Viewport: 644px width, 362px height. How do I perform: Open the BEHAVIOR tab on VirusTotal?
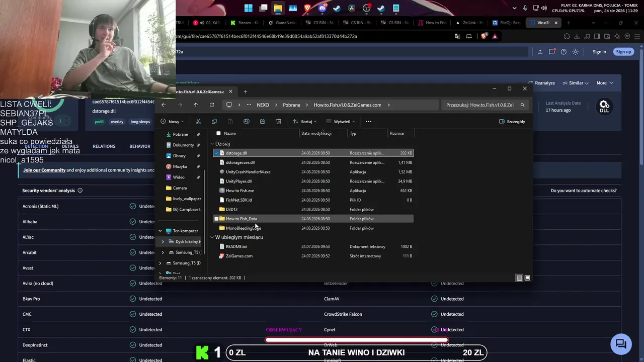click(140, 146)
